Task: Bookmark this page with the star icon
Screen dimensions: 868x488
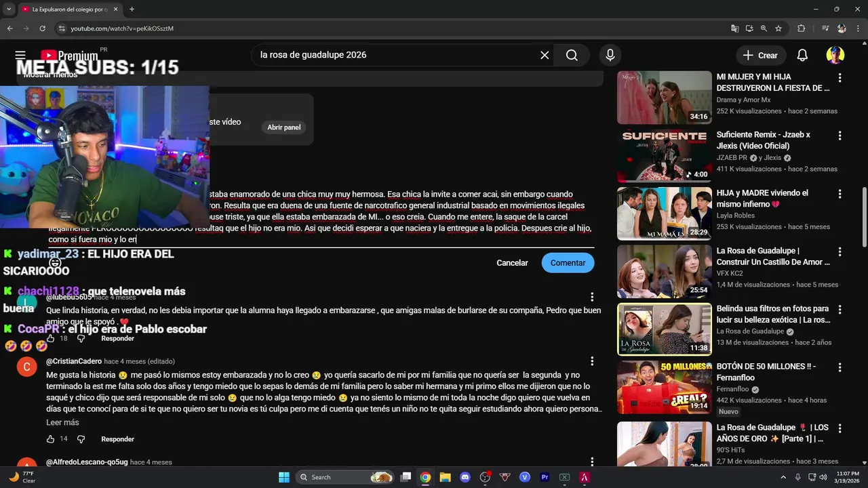Action: [778, 28]
